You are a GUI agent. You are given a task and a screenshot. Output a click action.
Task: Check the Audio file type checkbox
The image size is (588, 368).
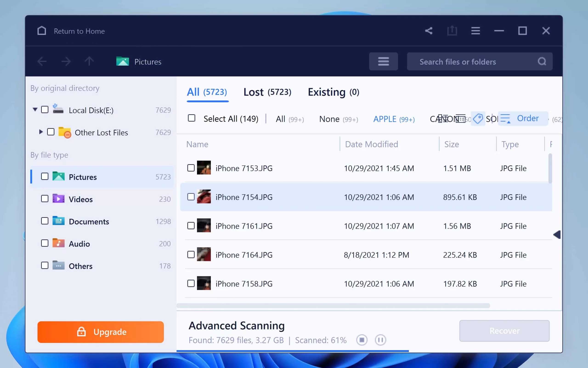[x=45, y=243]
